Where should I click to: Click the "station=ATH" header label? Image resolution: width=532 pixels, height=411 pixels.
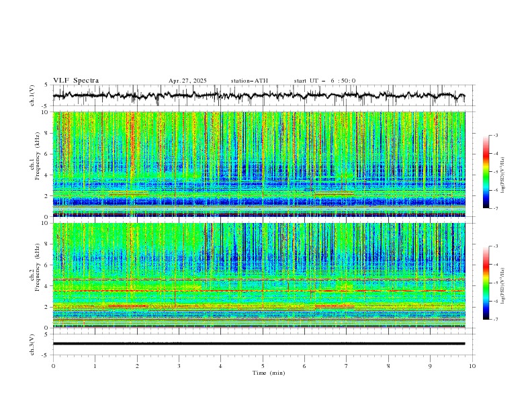tap(249, 81)
